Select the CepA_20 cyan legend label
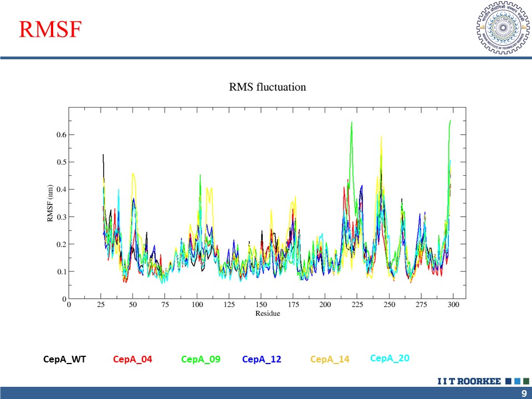 pyautogui.click(x=390, y=359)
